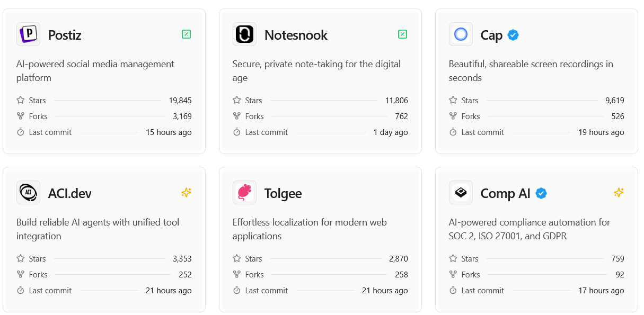Screen dimensions: 644x315
Task: Click the Postiz purple logo icon
Action: [x=28, y=34]
